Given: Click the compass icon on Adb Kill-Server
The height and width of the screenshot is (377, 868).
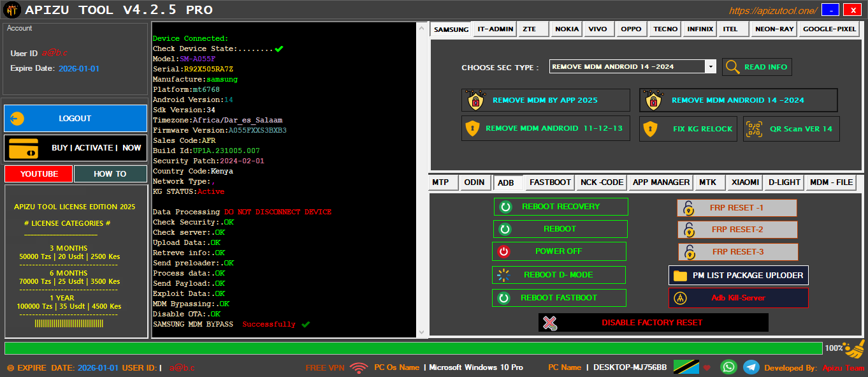Looking at the screenshot, I should pyautogui.click(x=680, y=298).
